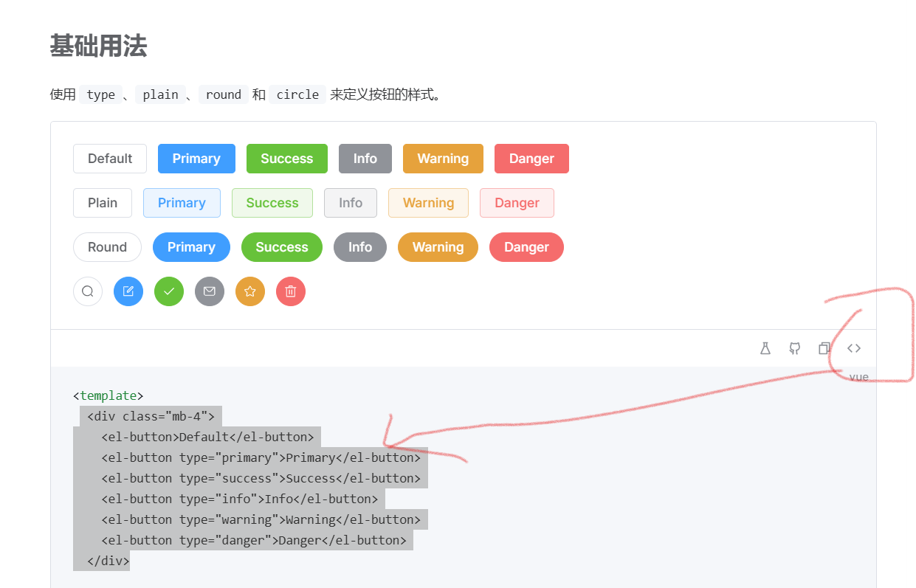This screenshot has height=588, width=916.
Task: Click the Default button
Action: [x=109, y=159]
